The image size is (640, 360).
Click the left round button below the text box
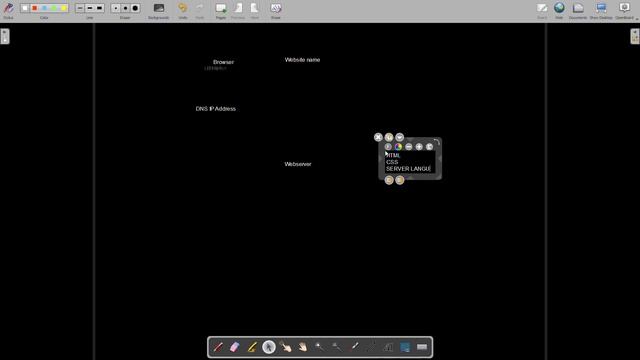click(389, 180)
